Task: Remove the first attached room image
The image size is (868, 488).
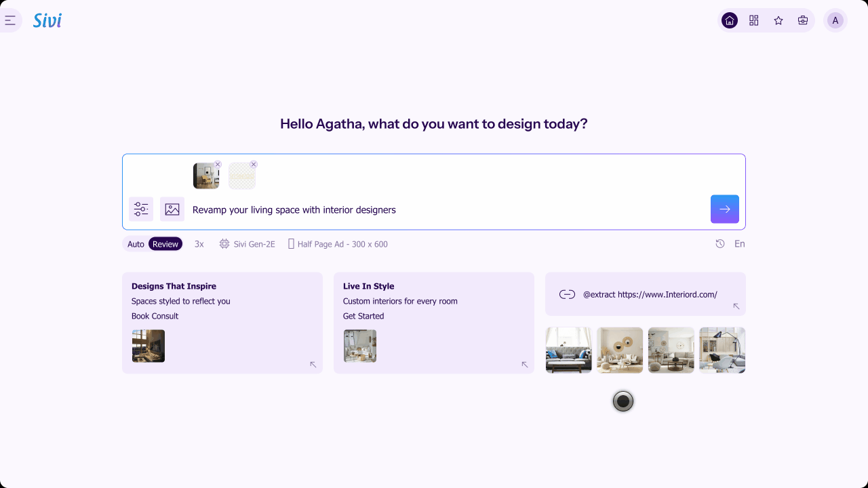Action: click(x=218, y=165)
